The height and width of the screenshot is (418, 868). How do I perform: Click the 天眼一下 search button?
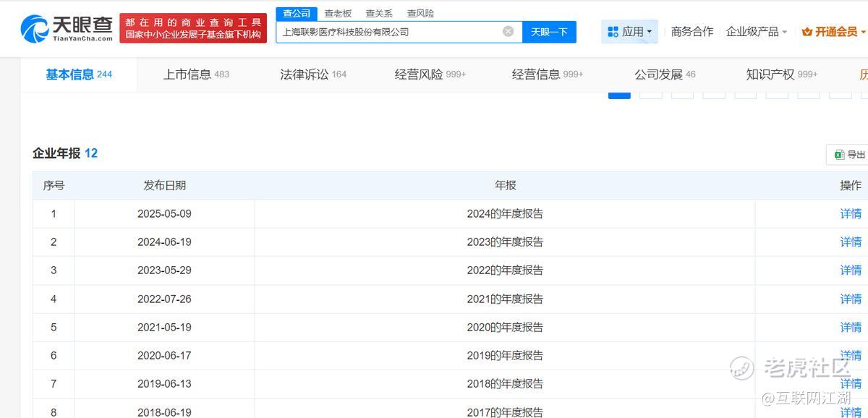point(549,32)
